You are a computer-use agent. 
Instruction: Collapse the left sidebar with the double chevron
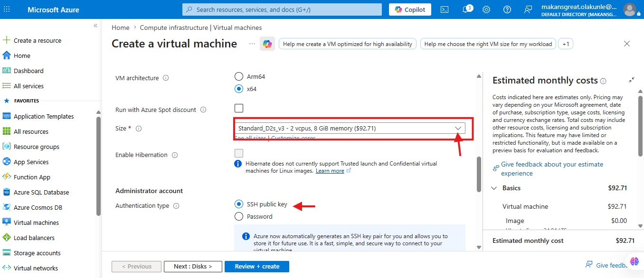(x=95, y=26)
